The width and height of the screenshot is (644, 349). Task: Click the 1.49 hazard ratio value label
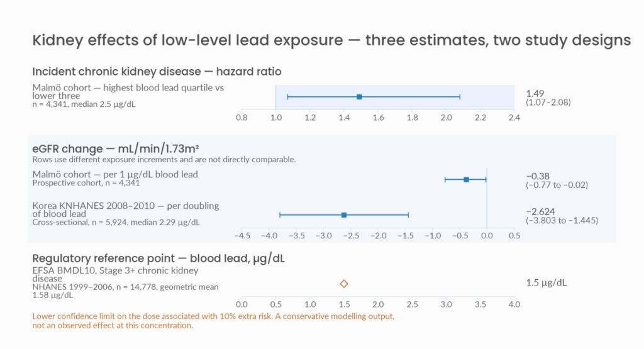click(535, 94)
